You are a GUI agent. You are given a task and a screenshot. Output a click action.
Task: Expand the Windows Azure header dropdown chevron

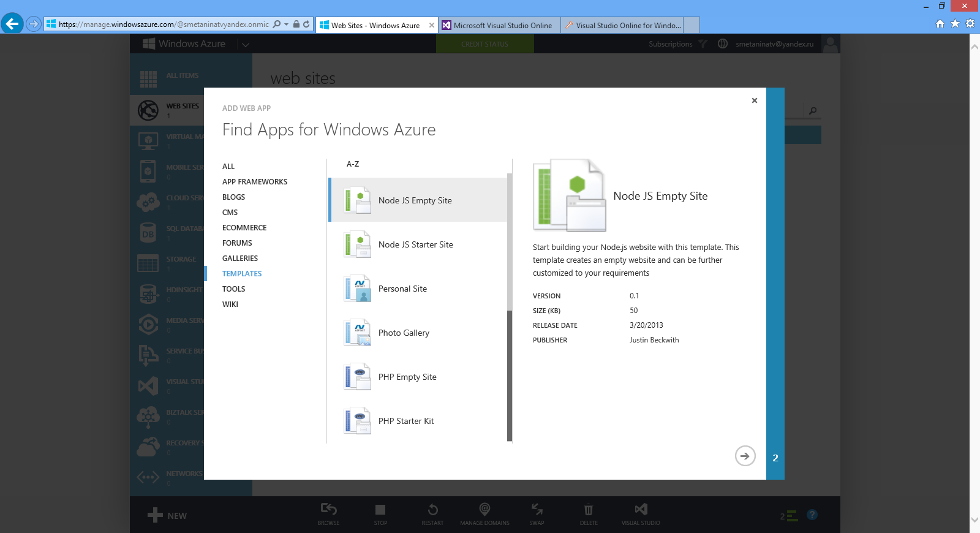click(245, 45)
